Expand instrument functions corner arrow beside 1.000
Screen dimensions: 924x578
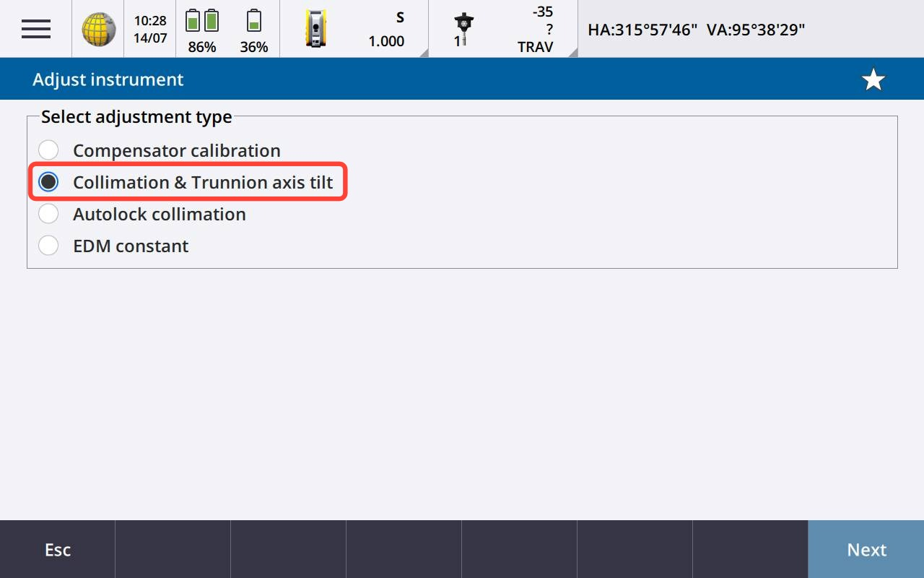422,52
